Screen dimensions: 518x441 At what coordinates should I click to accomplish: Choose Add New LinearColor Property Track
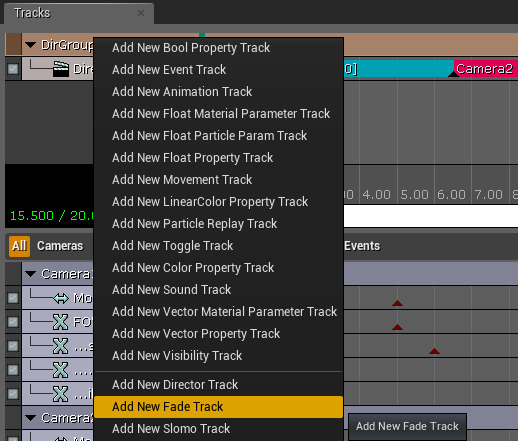coord(219,202)
